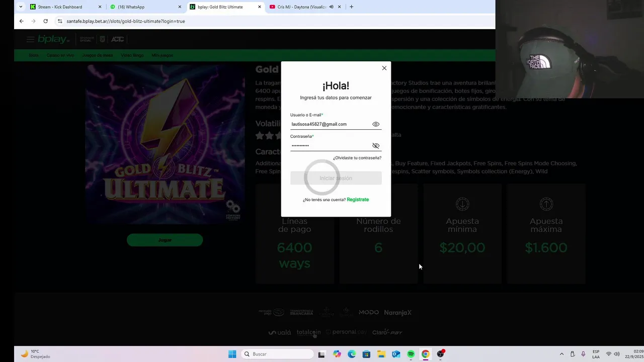This screenshot has height=362, width=644.
Task: Toggle password visibility with crossed eye icon
Action: [376, 146]
